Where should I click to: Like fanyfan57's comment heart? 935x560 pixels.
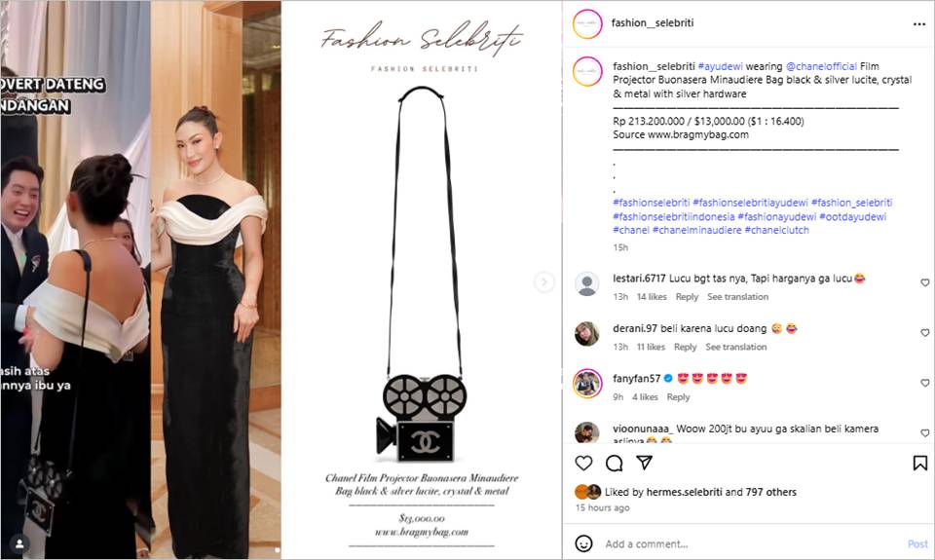[925, 383]
